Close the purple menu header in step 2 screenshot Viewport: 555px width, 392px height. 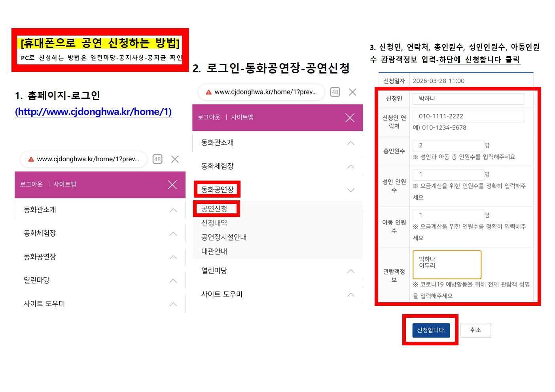[350, 117]
